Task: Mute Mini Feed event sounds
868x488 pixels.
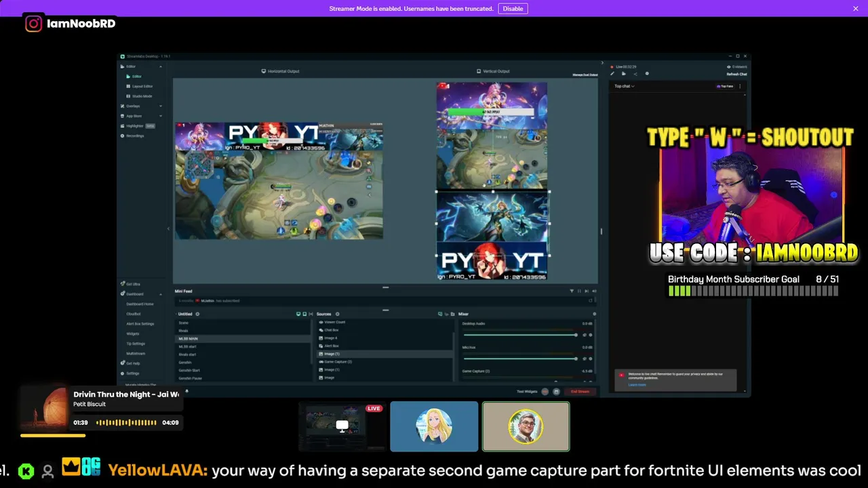Action: pos(594,291)
